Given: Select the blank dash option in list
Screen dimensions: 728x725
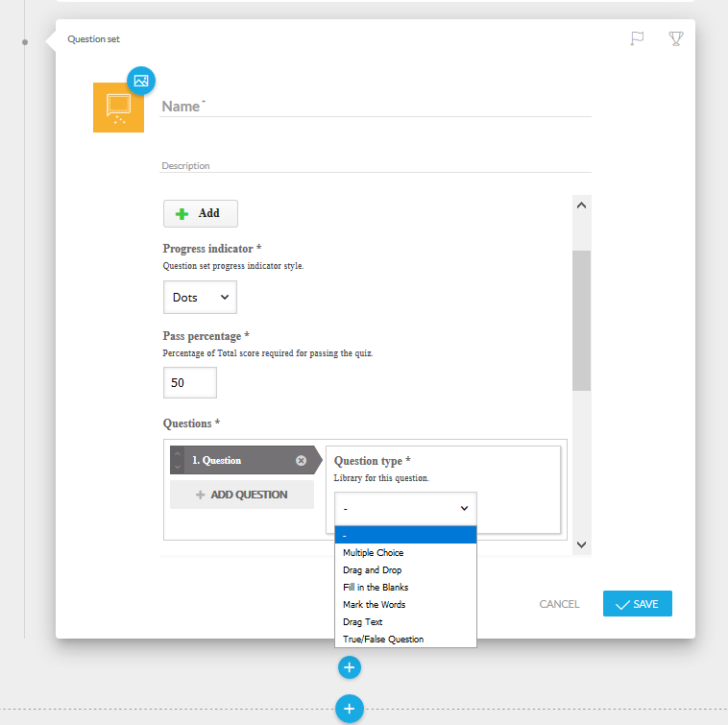Looking at the screenshot, I should pyautogui.click(x=405, y=535).
